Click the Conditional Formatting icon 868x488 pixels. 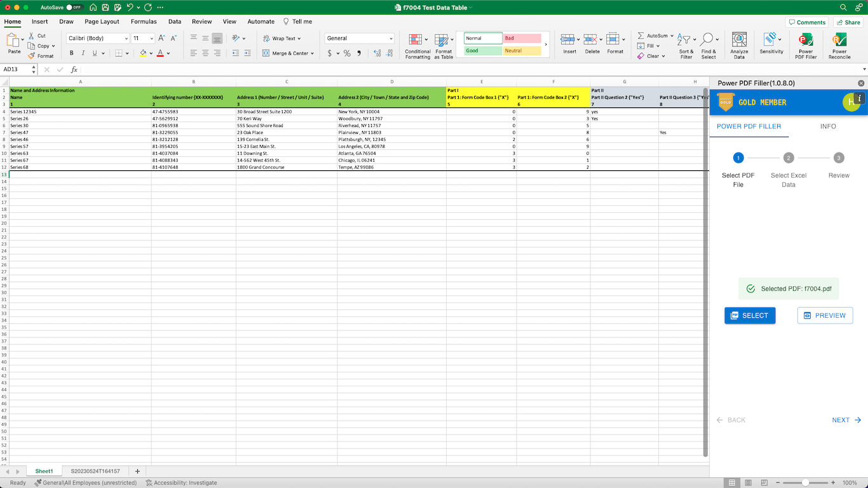click(x=417, y=43)
